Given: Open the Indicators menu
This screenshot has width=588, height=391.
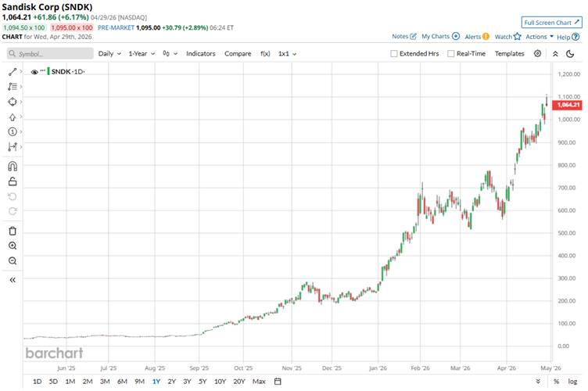Looking at the screenshot, I should click(200, 54).
